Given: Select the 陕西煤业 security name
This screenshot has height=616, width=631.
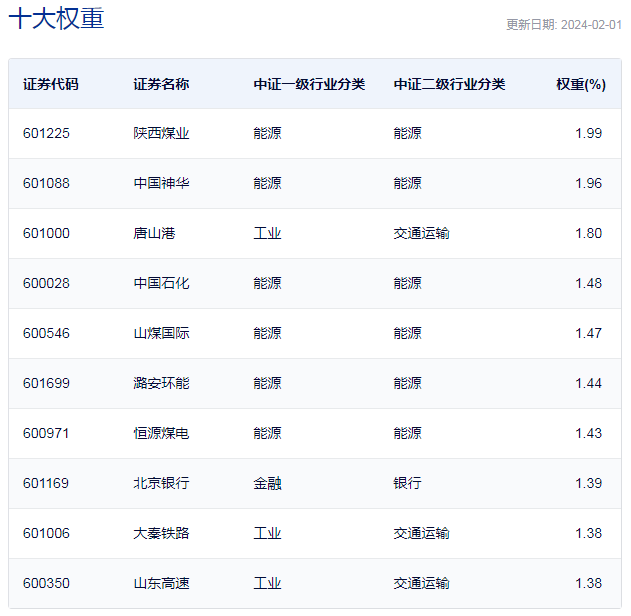Looking at the screenshot, I should 161,133.
